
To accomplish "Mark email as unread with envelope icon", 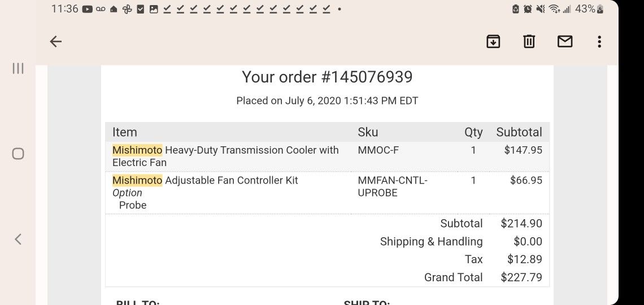I will tap(565, 41).
